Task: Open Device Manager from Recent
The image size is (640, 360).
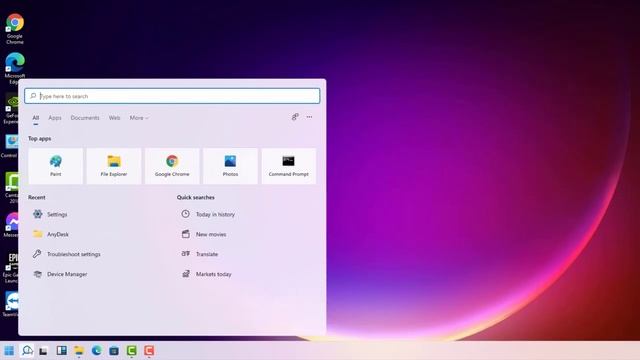Action: tap(60, 274)
